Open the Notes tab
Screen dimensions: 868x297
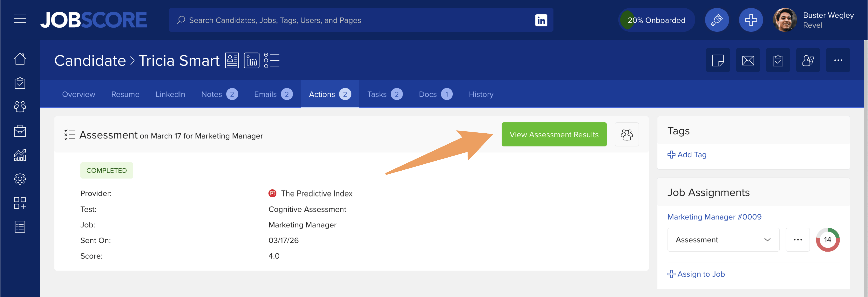pos(219,94)
